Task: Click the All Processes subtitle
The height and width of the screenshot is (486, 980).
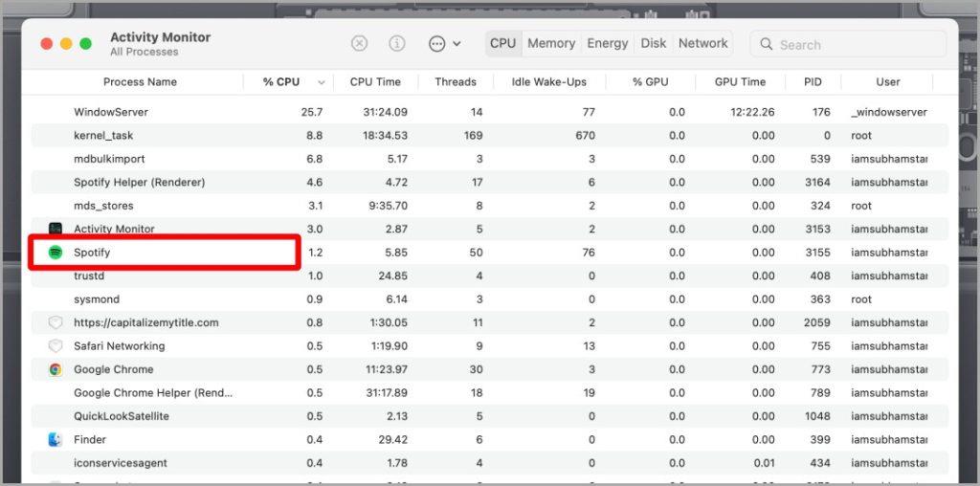Action: pos(145,52)
